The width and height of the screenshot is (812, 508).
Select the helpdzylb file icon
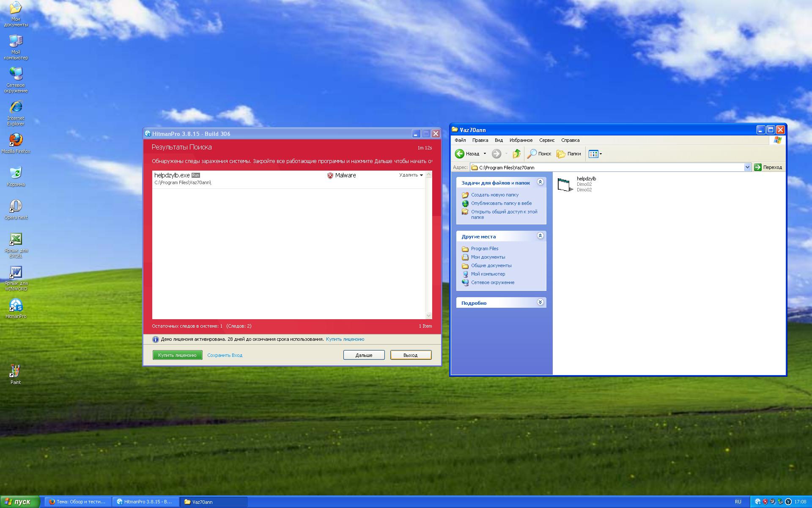[565, 185]
